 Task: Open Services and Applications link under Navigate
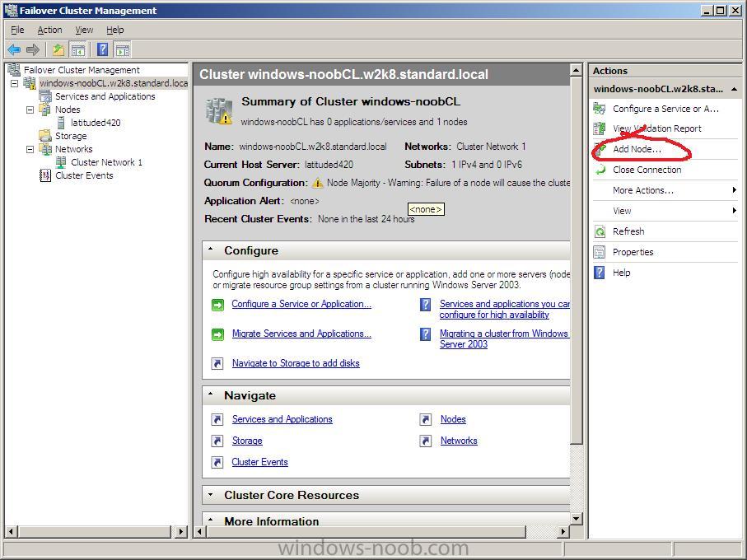(x=282, y=419)
